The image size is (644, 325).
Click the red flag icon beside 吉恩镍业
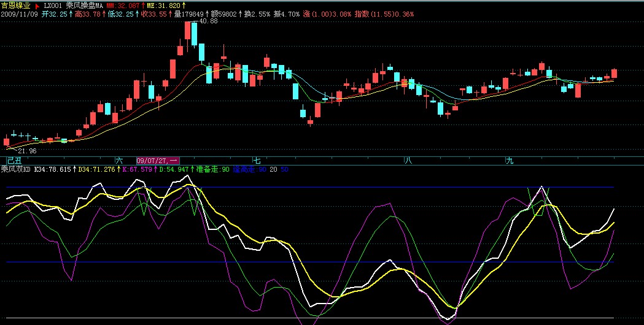[37, 5]
